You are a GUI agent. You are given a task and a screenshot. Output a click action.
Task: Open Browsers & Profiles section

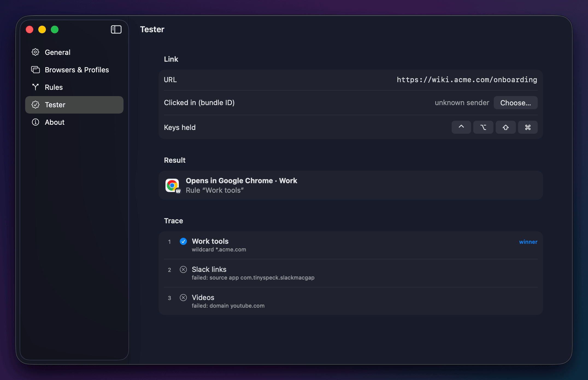pyautogui.click(x=74, y=70)
